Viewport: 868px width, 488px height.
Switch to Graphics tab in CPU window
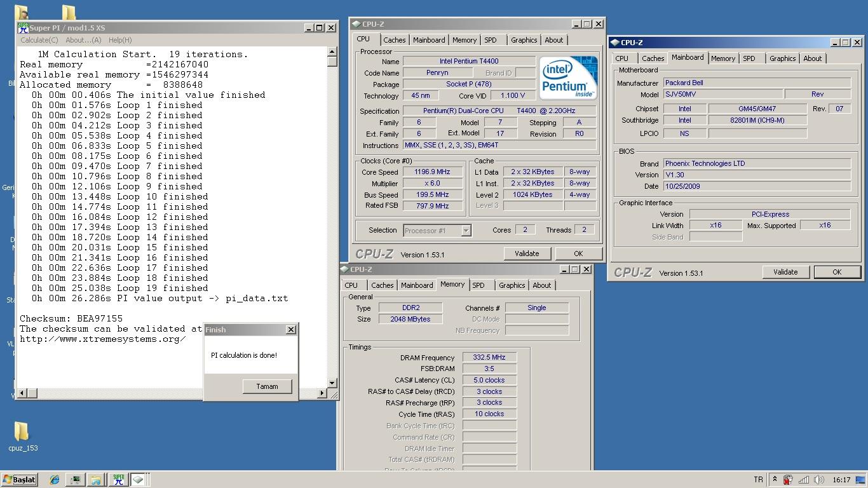pyautogui.click(x=524, y=40)
